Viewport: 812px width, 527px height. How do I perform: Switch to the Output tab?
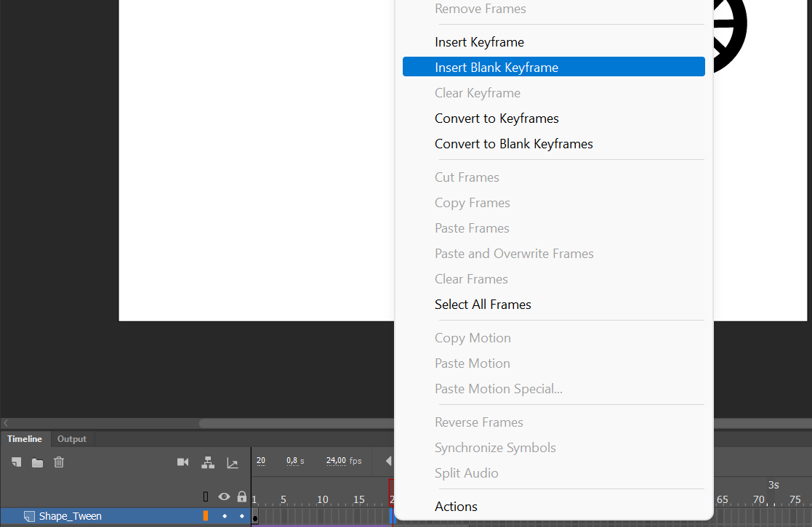tap(72, 439)
